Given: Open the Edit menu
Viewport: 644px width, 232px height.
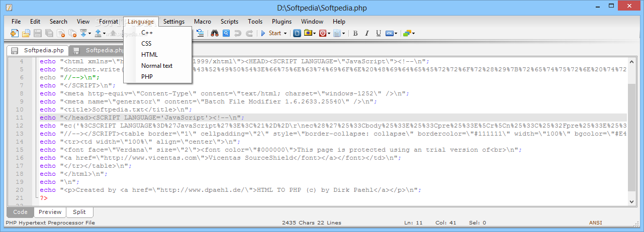Looking at the screenshot, I should [x=35, y=22].
